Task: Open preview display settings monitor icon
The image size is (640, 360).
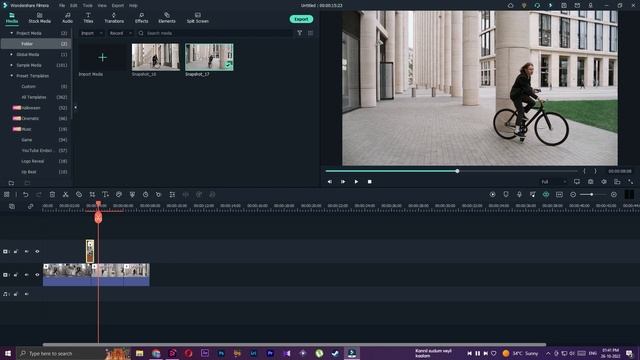Action: [x=577, y=182]
